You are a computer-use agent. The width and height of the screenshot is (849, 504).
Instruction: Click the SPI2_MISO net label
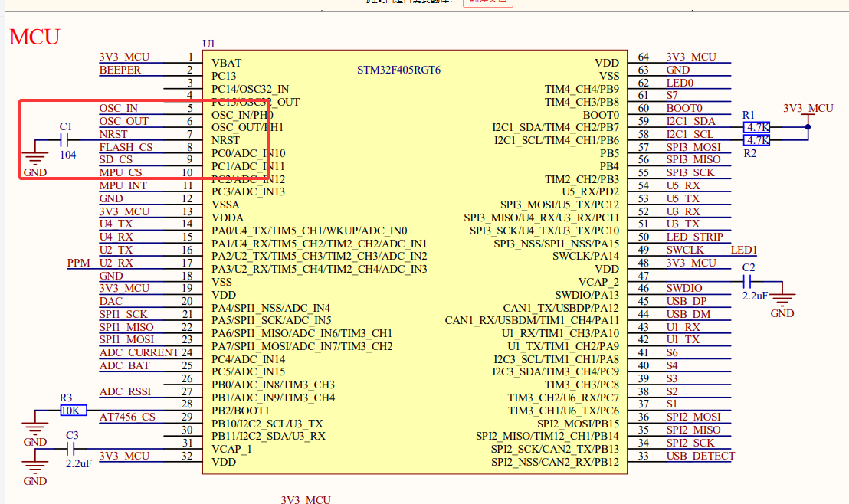point(693,430)
